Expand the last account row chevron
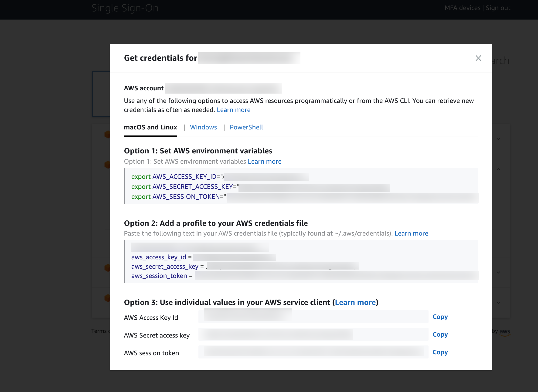The image size is (538, 392). tap(498, 303)
